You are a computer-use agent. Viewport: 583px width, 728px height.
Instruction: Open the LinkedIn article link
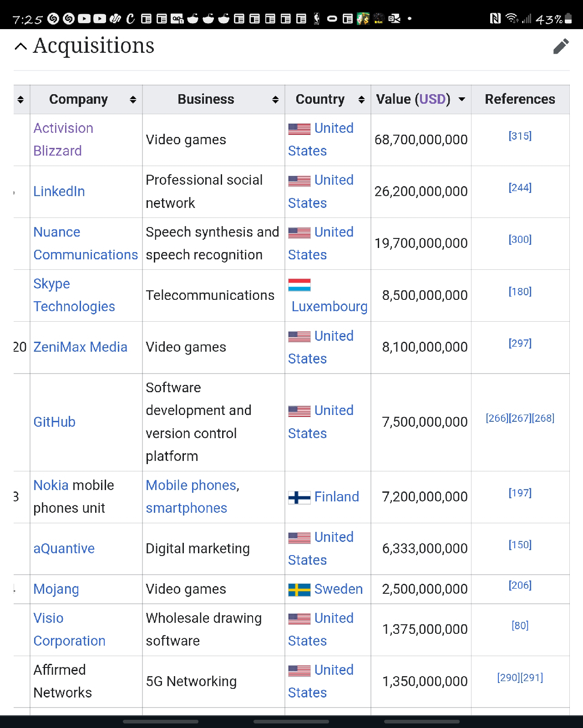point(59,191)
